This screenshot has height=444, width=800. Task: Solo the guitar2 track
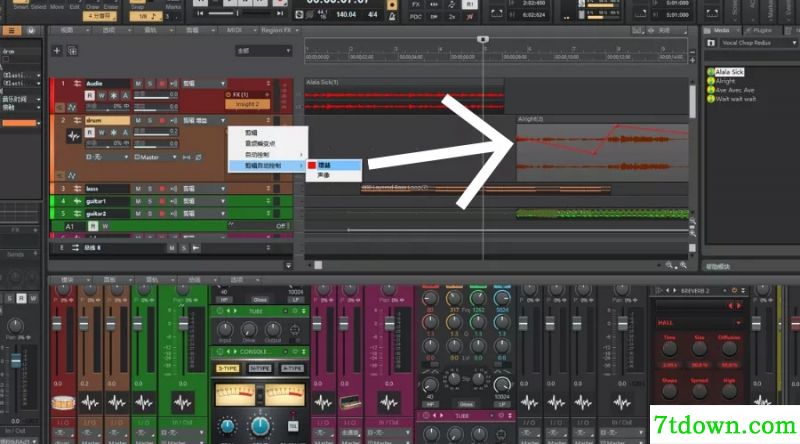(150, 213)
